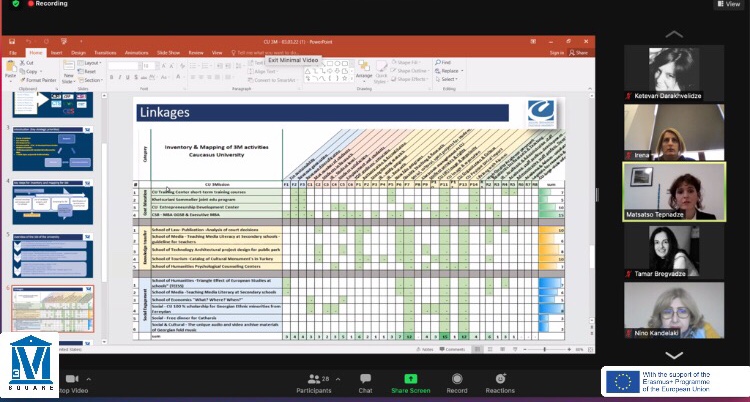
Task: Switch to the Insert tab
Action: pos(56,53)
